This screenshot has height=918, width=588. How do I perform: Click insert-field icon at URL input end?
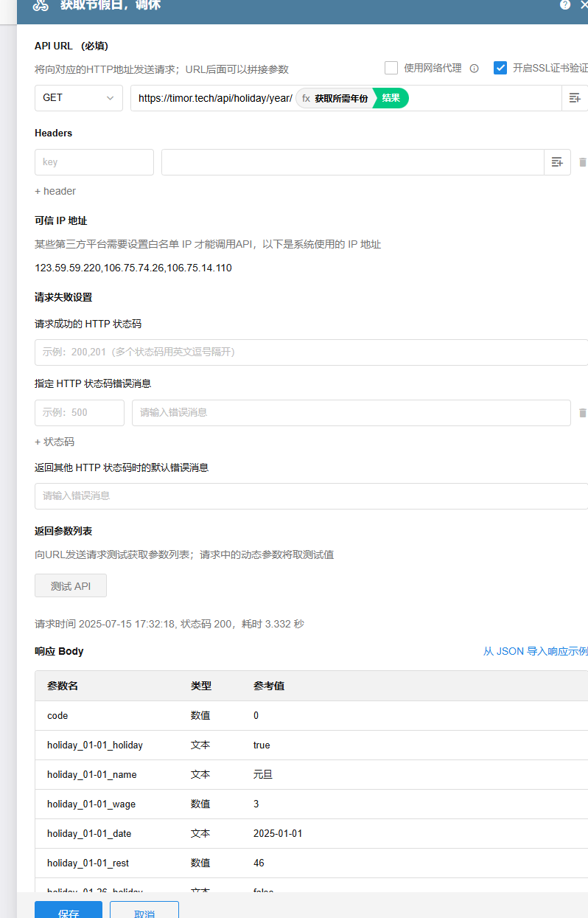(x=575, y=98)
